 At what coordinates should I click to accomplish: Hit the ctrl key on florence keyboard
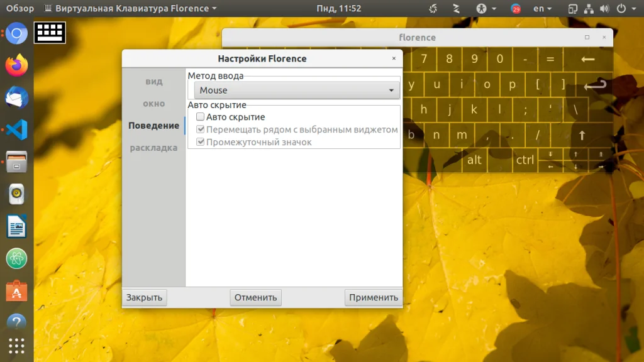click(x=525, y=160)
